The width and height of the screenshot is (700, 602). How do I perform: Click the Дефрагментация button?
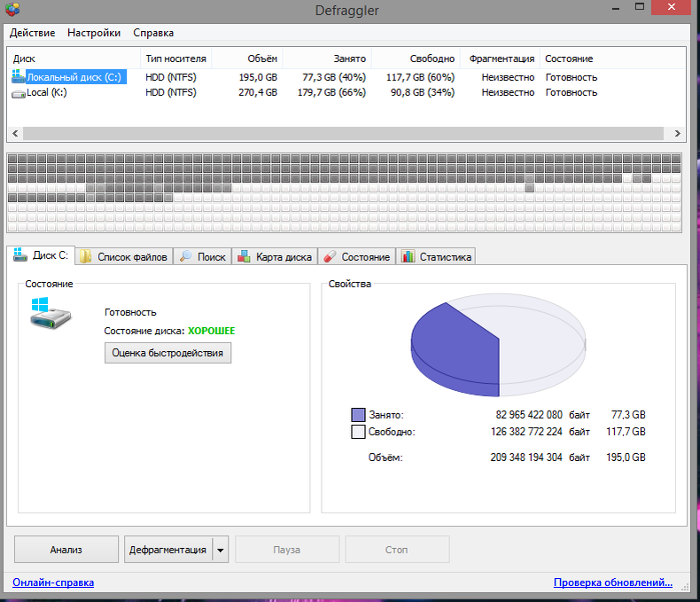[167, 550]
